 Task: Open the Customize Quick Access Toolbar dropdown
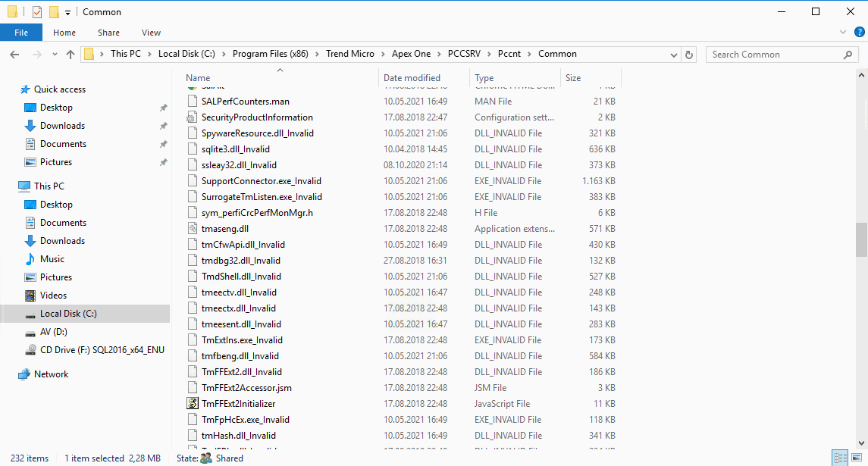[x=67, y=12]
